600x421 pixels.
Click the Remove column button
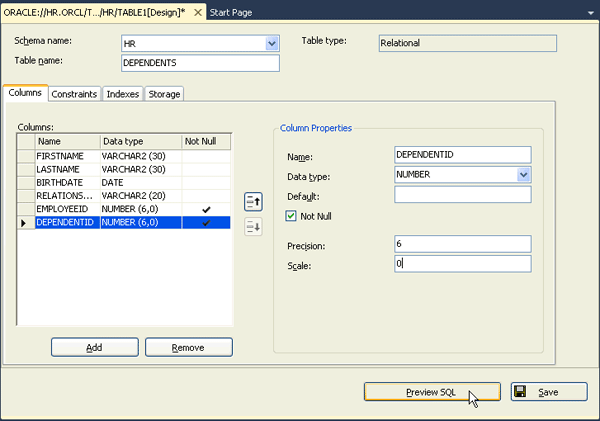189,347
